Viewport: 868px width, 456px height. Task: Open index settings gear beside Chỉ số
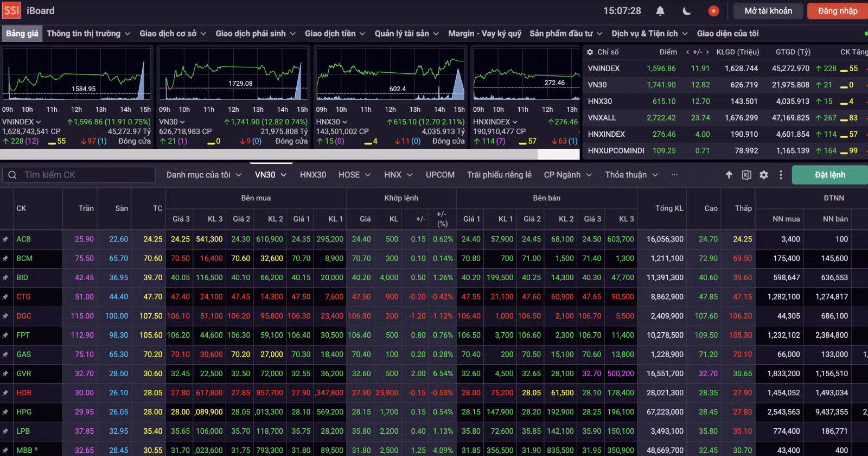pos(590,52)
